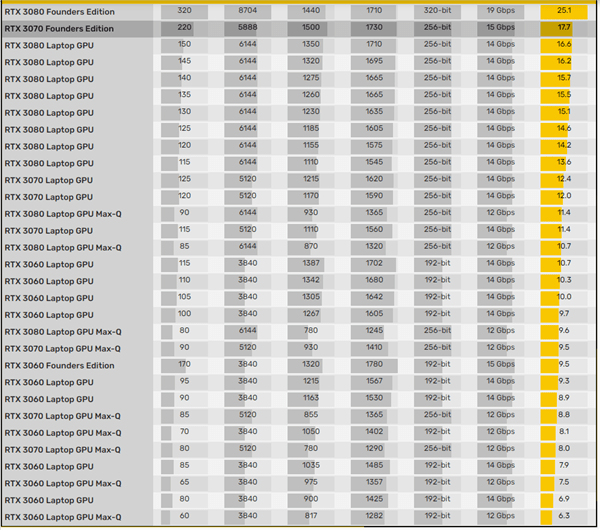Click the 817 base clock cell
The image size is (600, 530).
click(311, 516)
